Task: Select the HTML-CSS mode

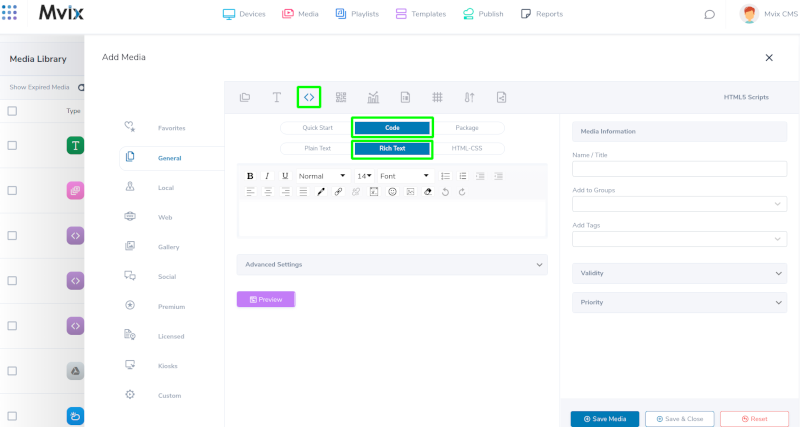Action: pyautogui.click(x=467, y=148)
